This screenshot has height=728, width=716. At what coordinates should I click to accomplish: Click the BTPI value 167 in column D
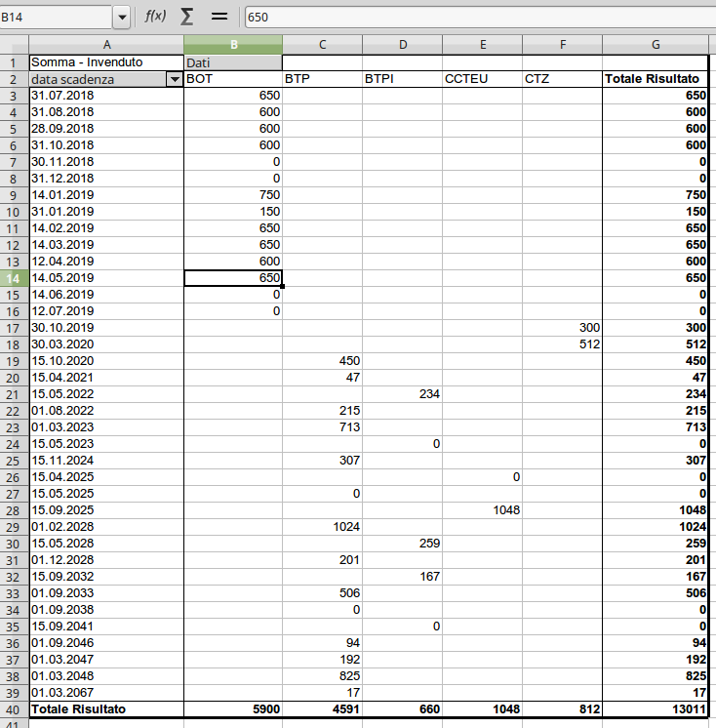pos(402,577)
